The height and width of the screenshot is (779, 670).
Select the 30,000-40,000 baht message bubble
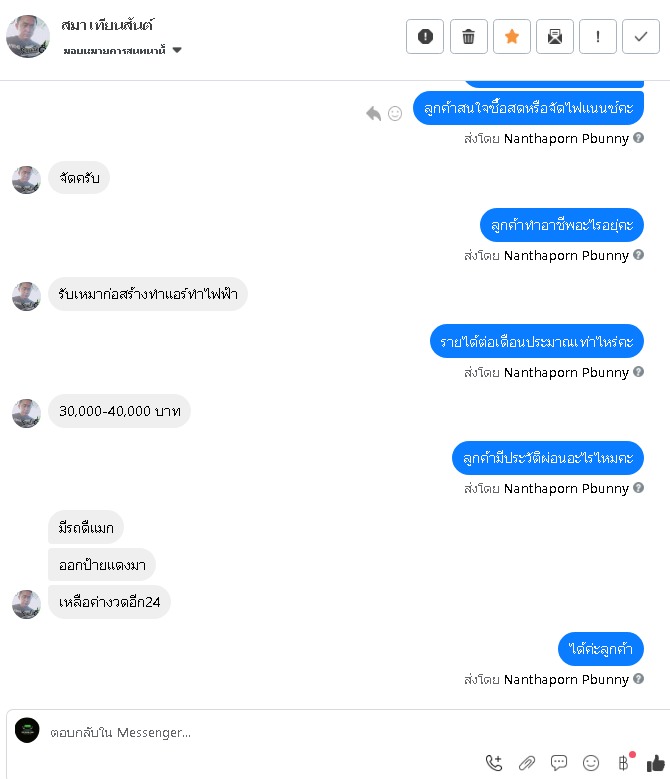[x=120, y=411]
